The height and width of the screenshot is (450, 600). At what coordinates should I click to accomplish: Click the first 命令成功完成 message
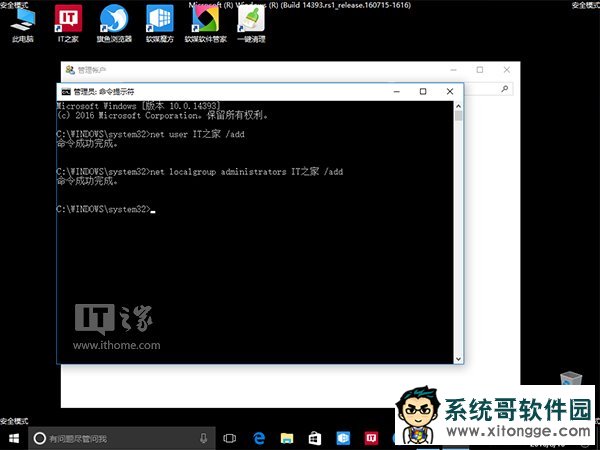point(87,143)
